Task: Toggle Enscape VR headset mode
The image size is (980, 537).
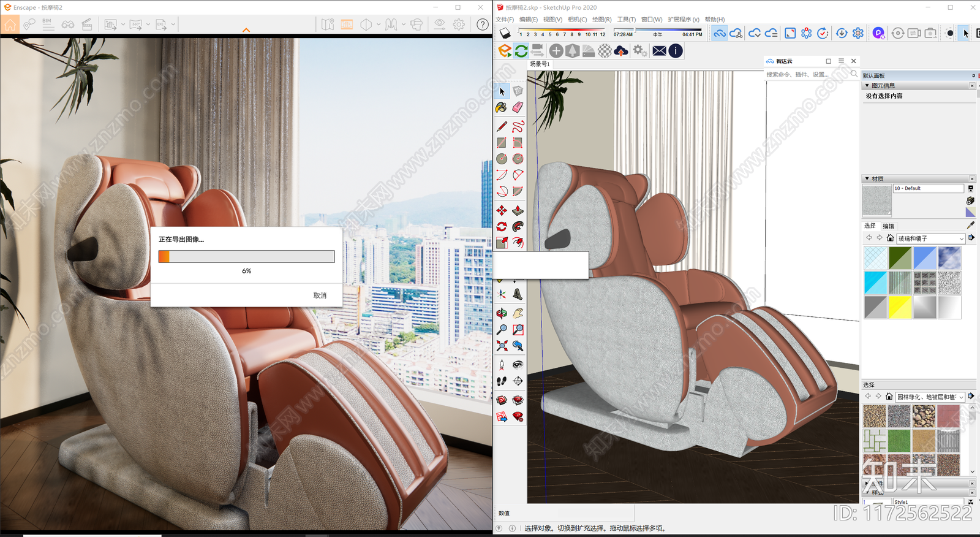Action: (x=416, y=25)
